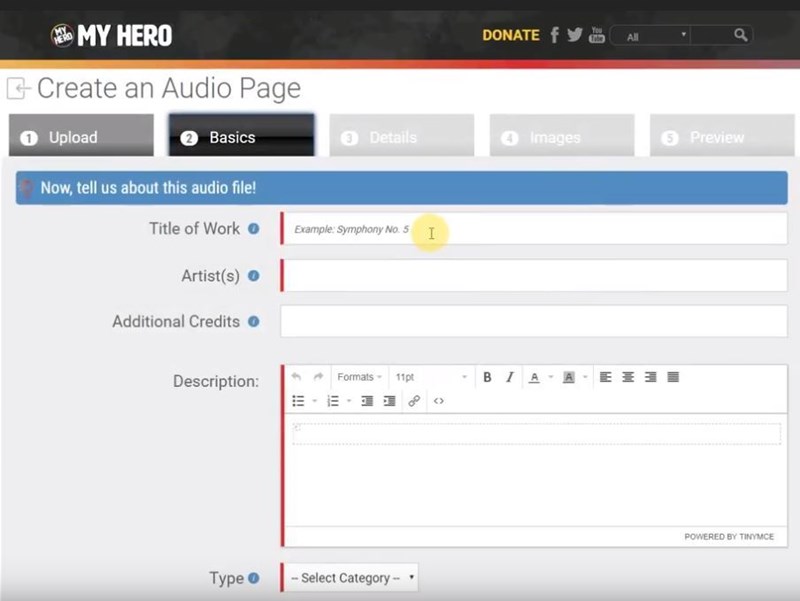800x601 pixels.
Task: Go to the Details step tab
Action: click(x=402, y=135)
